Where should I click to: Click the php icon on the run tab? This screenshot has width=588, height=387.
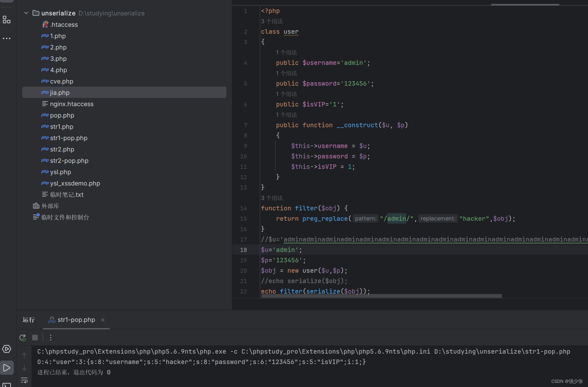[52, 320]
